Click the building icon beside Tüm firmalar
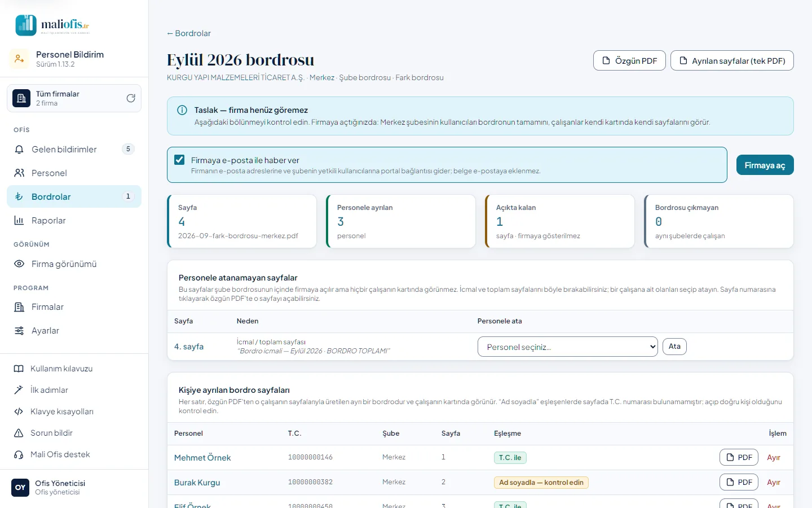Viewport: 812px width, 508px height. 21,98
